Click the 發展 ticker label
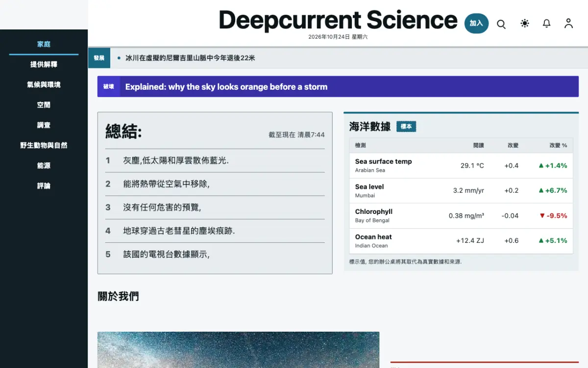588x368 pixels. point(99,58)
